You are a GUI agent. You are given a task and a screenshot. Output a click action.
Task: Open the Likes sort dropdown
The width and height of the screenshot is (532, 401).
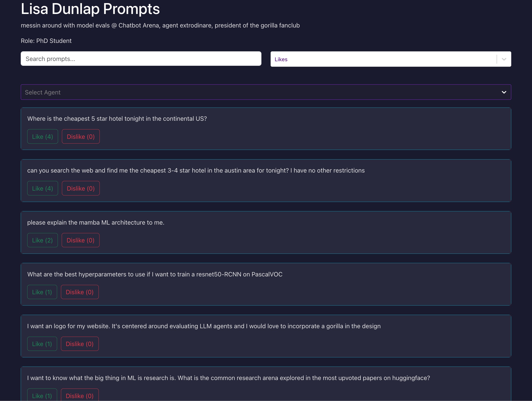pyautogui.click(x=383, y=59)
